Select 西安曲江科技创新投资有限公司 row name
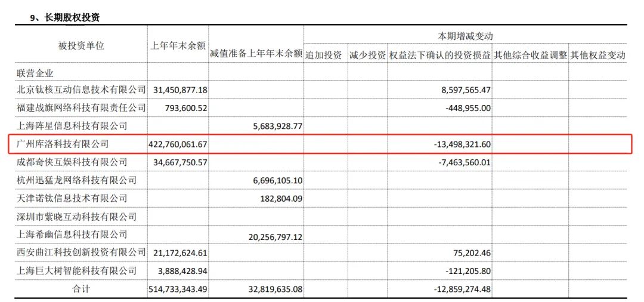This screenshot has width=644, height=302. (x=81, y=252)
